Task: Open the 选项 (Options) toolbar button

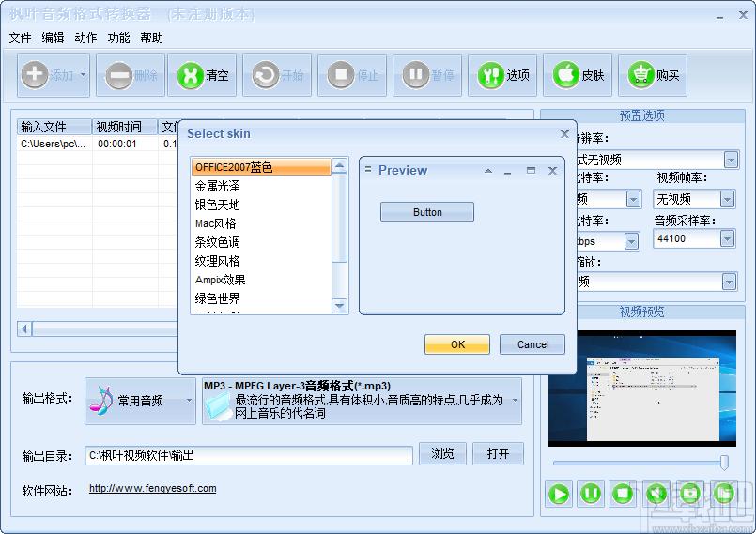Action: click(x=502, y=75)
